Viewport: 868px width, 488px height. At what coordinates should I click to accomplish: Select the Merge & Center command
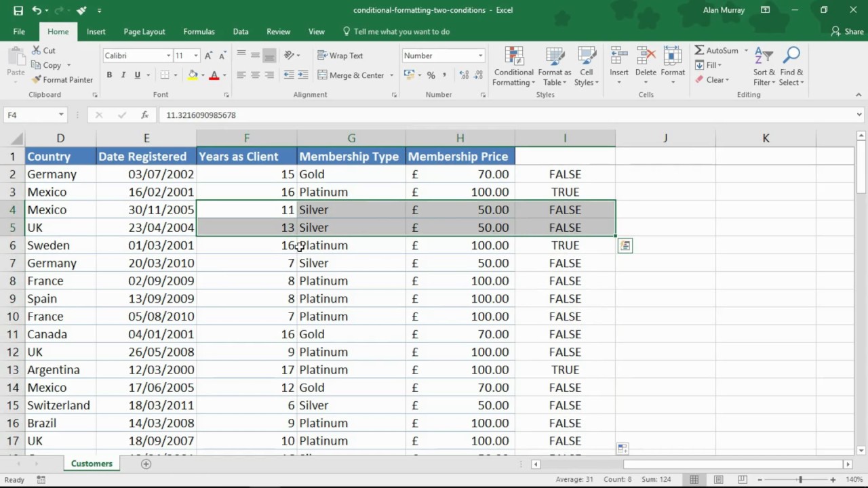[351, 75]
